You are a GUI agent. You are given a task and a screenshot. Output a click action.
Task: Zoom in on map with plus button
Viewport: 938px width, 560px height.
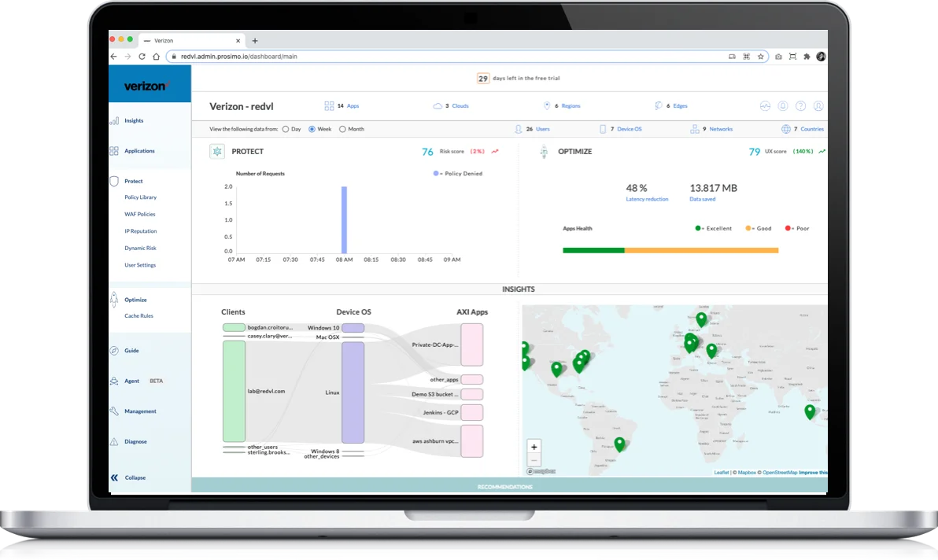coord(534,447)
